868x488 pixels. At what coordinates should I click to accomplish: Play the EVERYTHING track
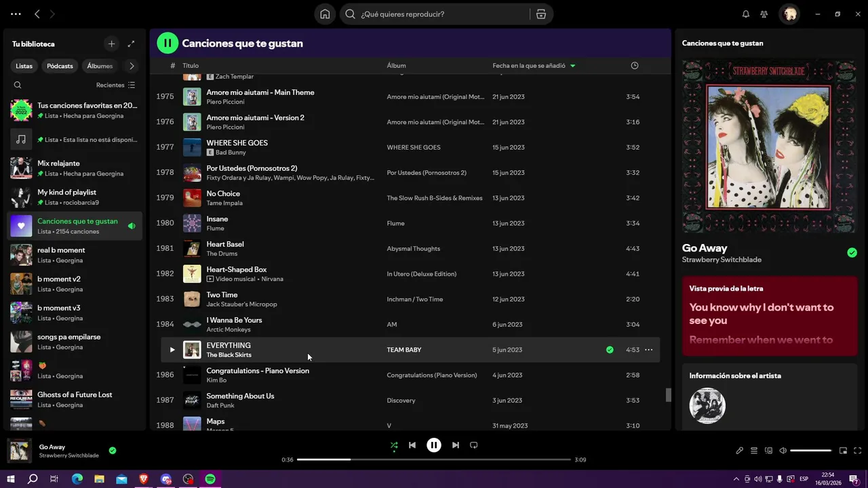pyautogui.click(x=172, y=350)
